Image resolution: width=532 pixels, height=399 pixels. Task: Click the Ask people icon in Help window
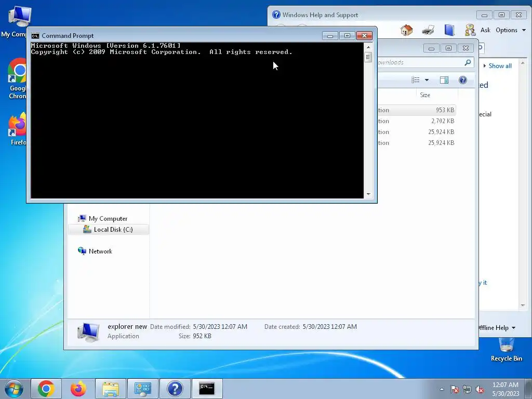470,30
